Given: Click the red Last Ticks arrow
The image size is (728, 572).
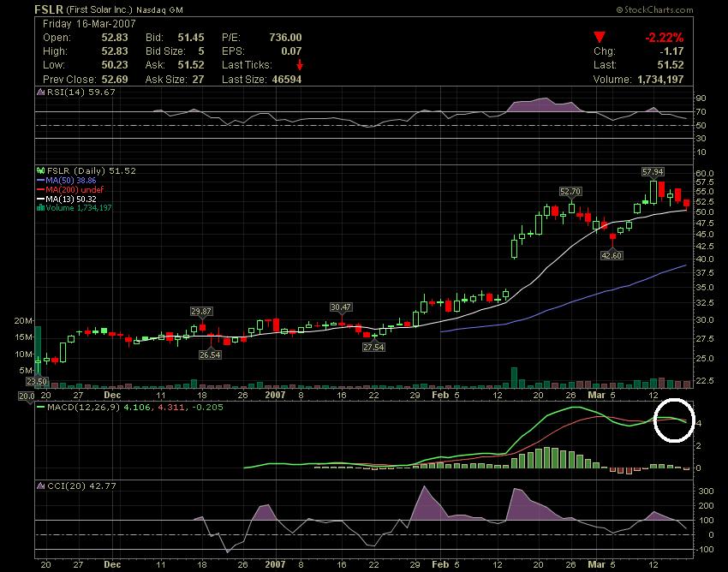Looking at the screenshot, I should click(x=300, y=64).
